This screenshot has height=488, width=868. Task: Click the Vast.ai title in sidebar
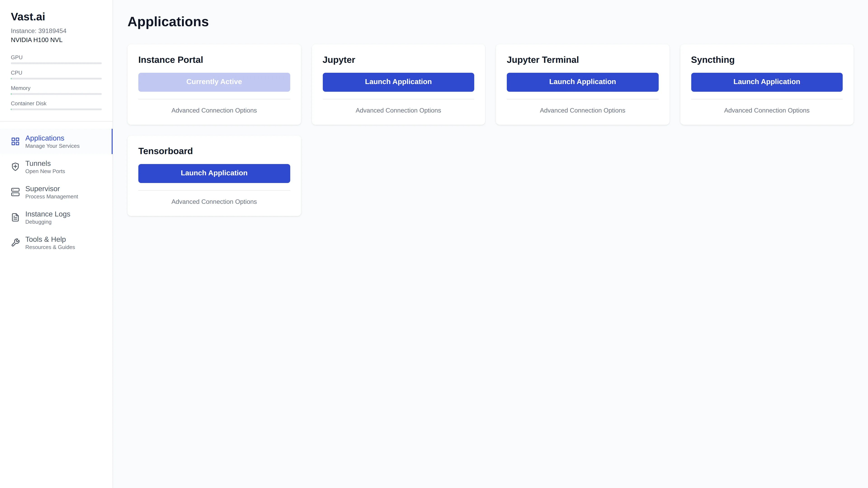(28, 16)
